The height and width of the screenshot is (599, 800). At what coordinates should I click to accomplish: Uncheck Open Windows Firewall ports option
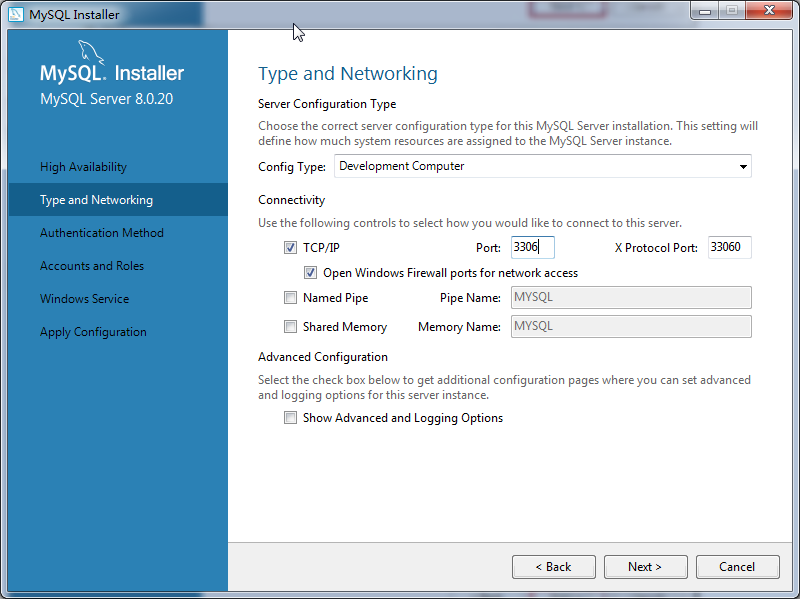tap(311, 272)
